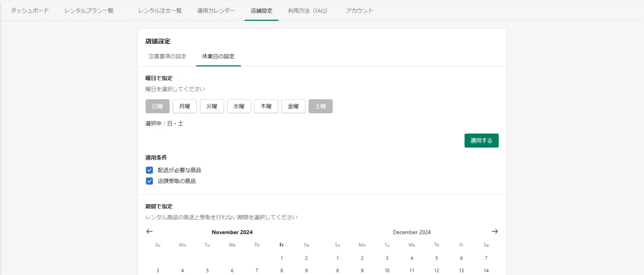Screen dimensions: 644x275
Task: Select November 1 on the calendar
Action: tap(281, 258)
